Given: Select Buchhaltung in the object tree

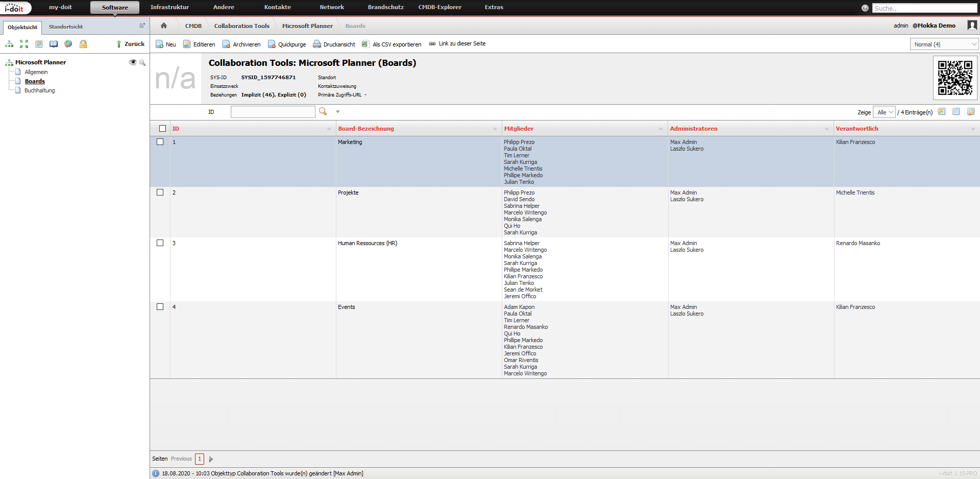Looking at the screenshot, I should point(40,90).
